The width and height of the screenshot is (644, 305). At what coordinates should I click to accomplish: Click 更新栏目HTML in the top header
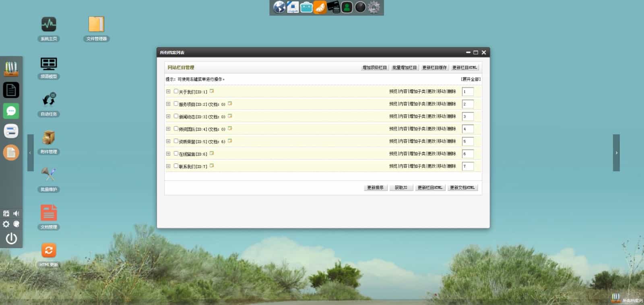464,68
